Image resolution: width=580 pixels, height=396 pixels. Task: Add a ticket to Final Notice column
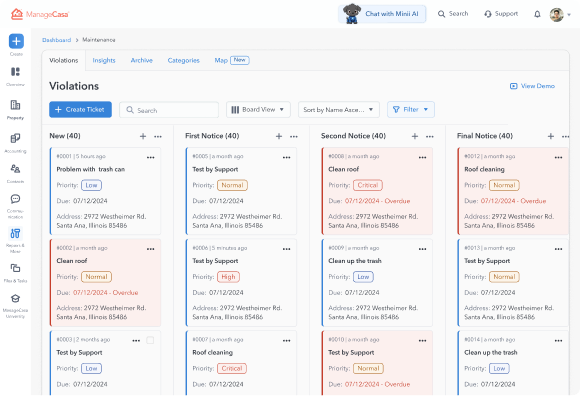[550, 136]
